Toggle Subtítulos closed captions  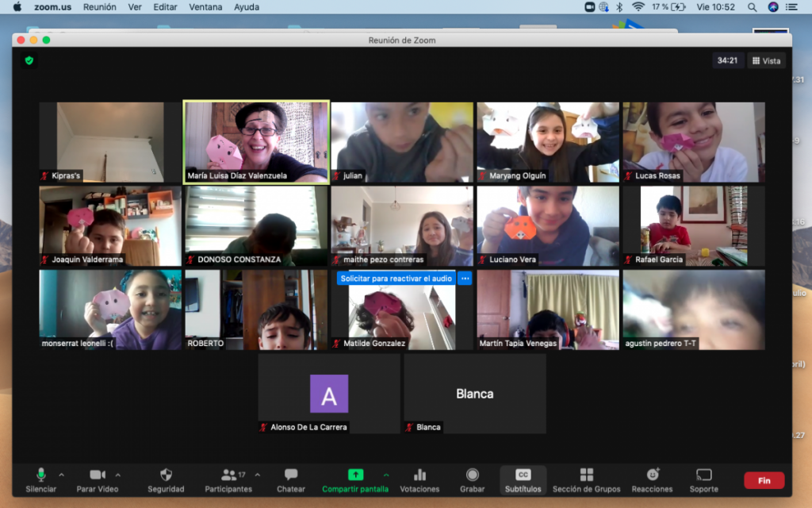click(523, 475)
